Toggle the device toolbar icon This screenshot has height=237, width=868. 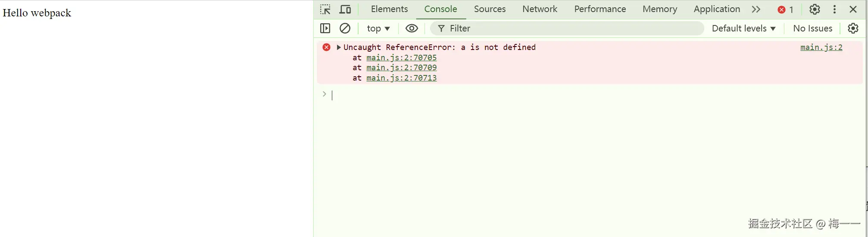tap(345, 9)
